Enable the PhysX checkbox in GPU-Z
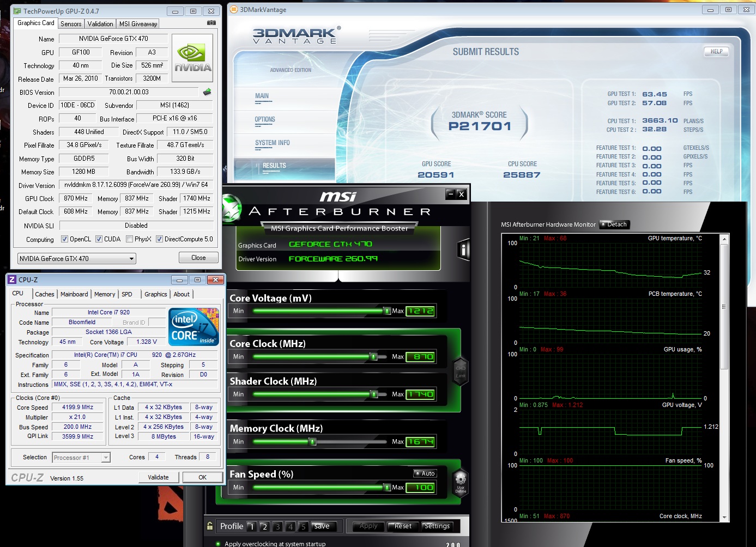This screenshot has width=756, height=547. click(x=129, y=239)
